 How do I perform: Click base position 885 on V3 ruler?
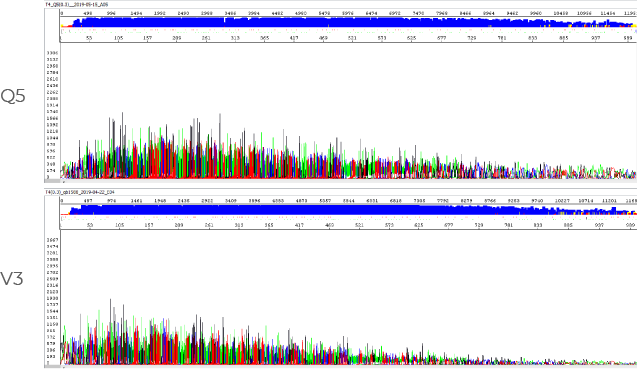click(568, 225)
